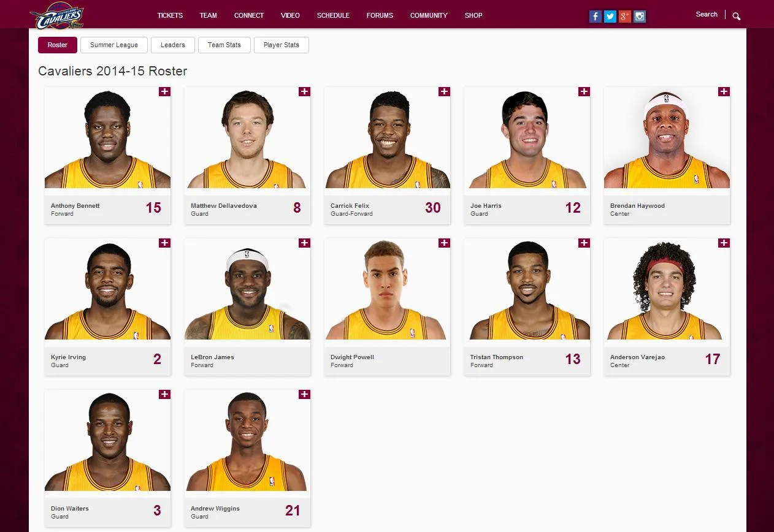
Task: Expand Tristan Thompson's card plus icon
Action: [x=584, y=243]
